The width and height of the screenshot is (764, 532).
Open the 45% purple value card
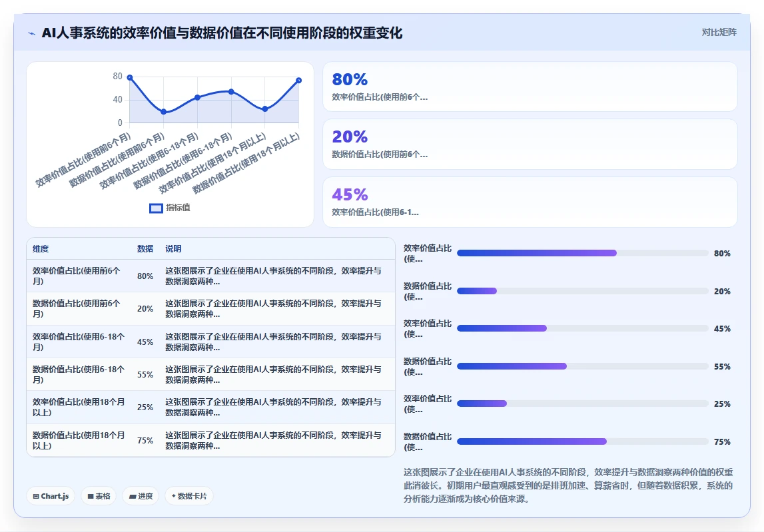(530, 202)
